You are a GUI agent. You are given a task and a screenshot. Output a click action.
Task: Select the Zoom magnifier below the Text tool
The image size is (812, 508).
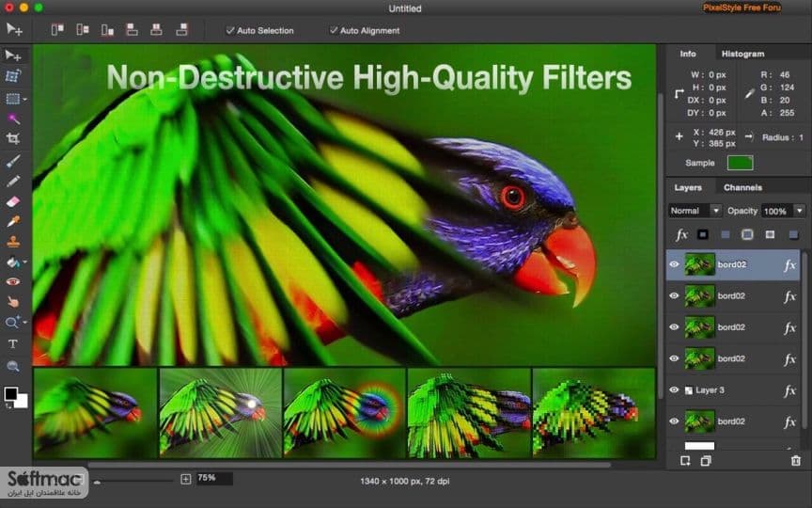13,367
